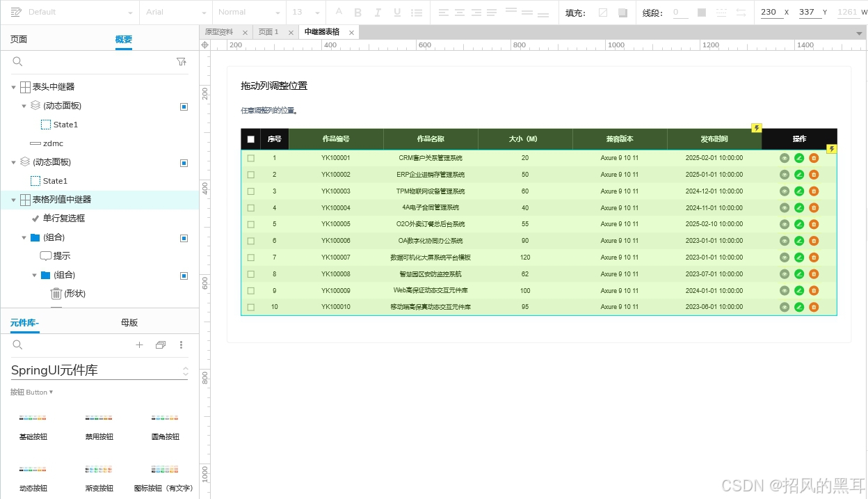Screen dimensions: 868x499
Task: Open the library three-dot options menu
Action: pos(182,345)
